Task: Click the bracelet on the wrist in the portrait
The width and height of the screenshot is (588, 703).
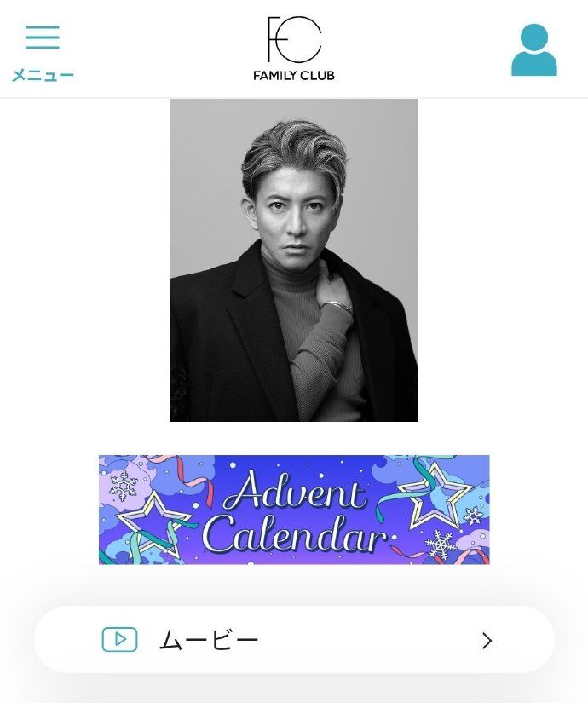Action: (x=337, y=306)
